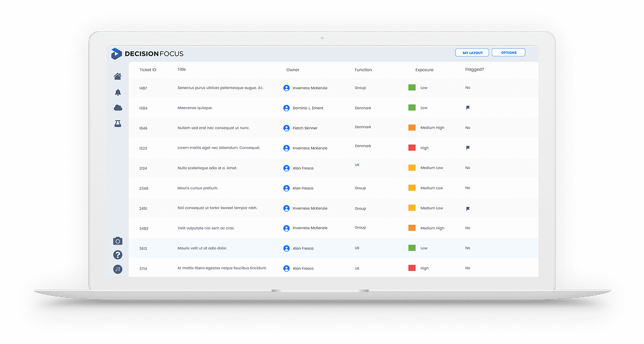Open 'Lorem mattis eget nec bibendum' title
This screenshot has height=344, width=644.
pyautogui.click(x=219, y=148)
